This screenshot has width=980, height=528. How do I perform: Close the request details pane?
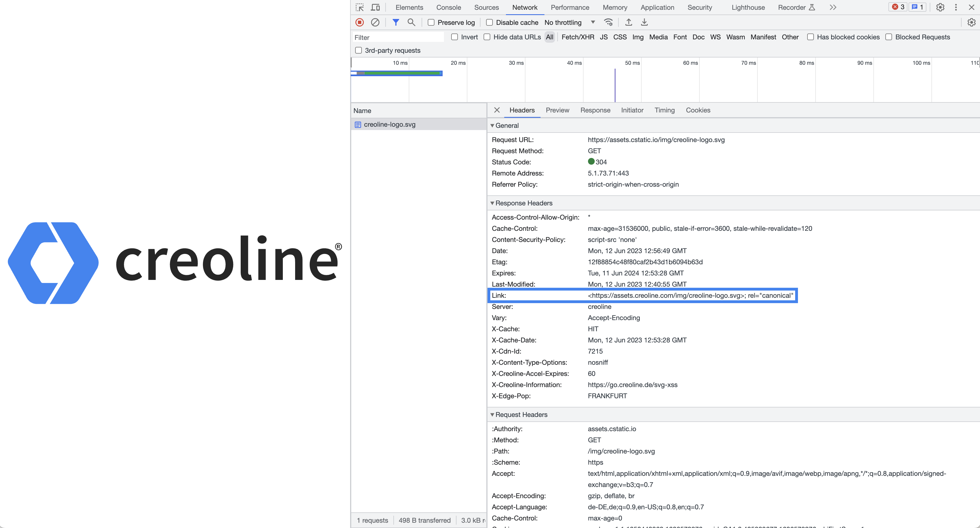(x=496, y=110)
